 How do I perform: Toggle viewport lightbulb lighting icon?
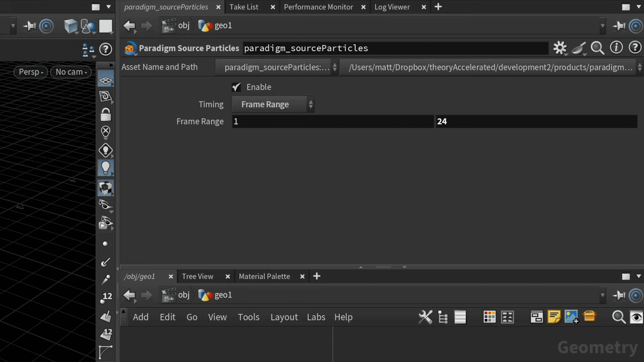(106, 168)
